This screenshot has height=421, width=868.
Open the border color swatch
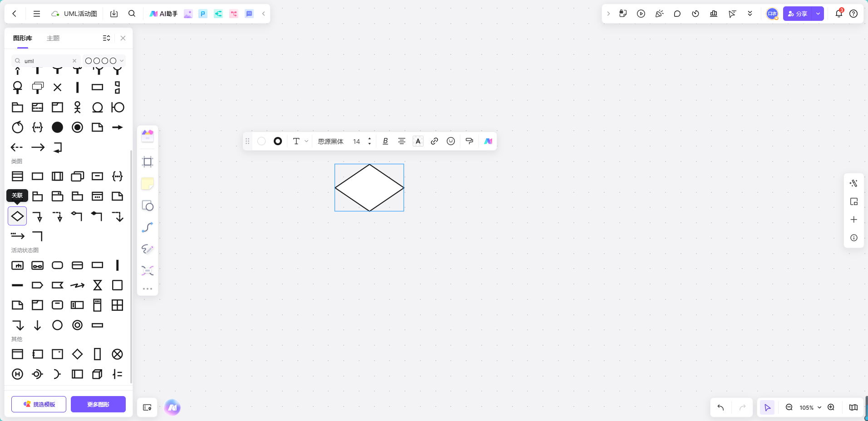click(278, 141)
